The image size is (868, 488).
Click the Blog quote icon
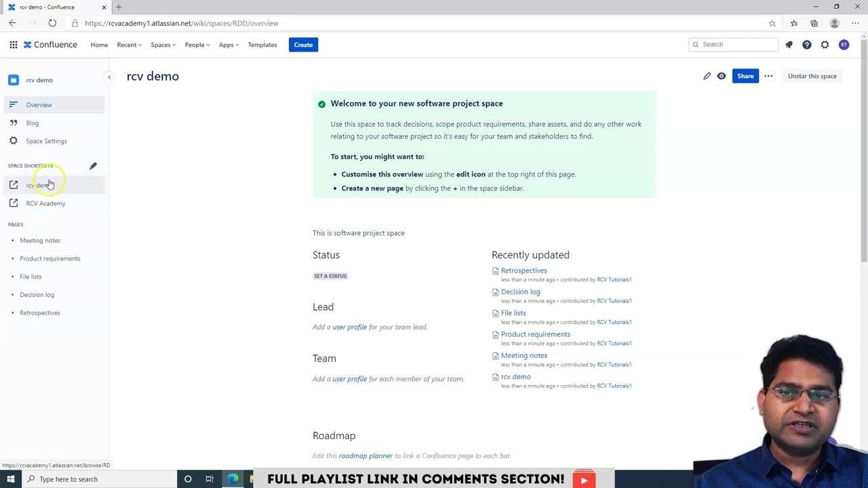[13, 123]
